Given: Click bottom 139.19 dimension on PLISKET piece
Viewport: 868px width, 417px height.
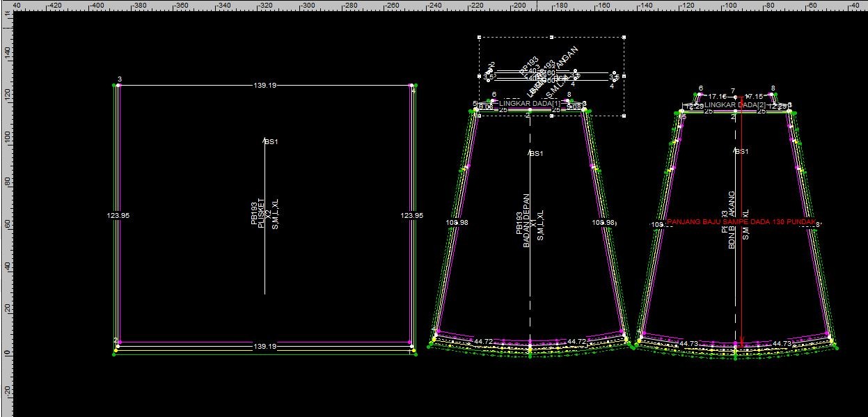Looking at the screenshot, I should coord(265,346).
